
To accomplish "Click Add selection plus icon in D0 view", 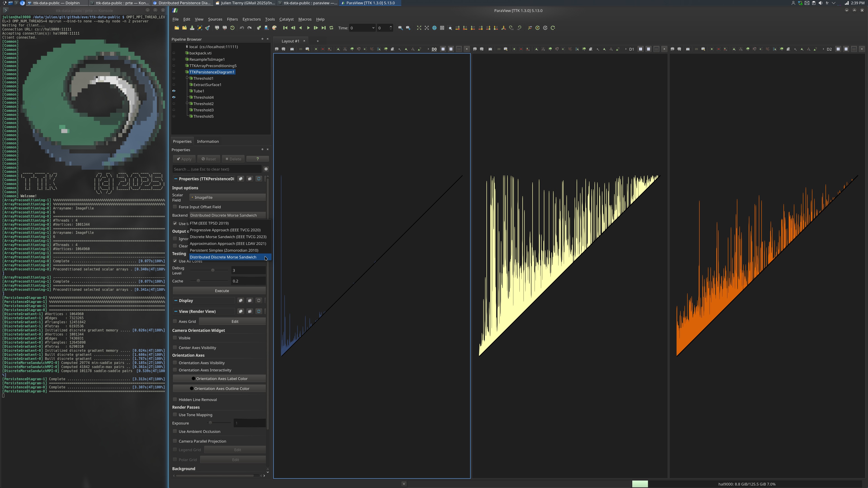I will tap(316, 49).
